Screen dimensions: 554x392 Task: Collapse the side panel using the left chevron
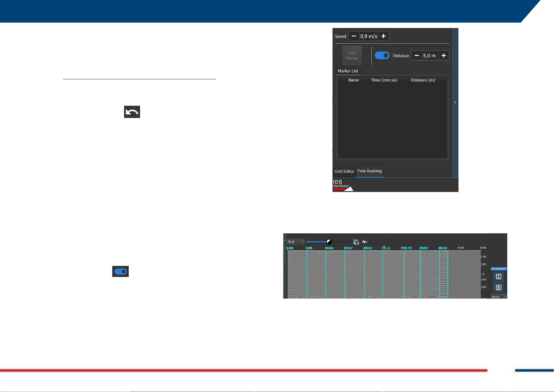point(455,102)
